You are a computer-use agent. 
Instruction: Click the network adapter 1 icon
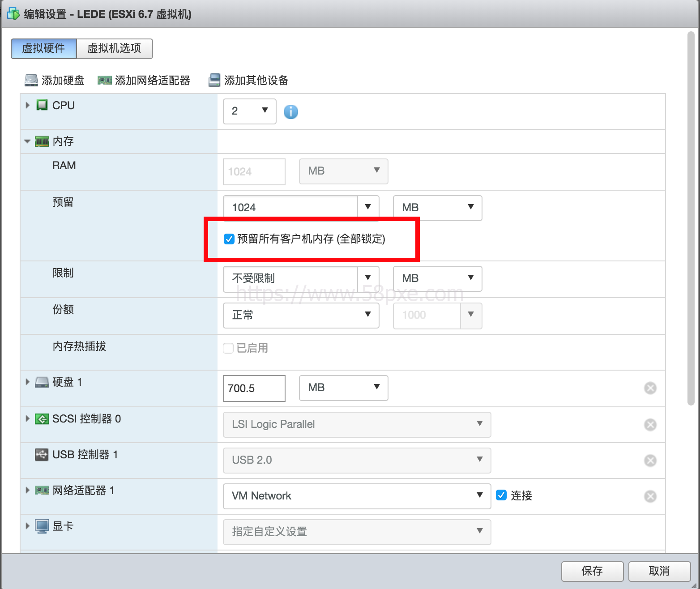(42, 491)
